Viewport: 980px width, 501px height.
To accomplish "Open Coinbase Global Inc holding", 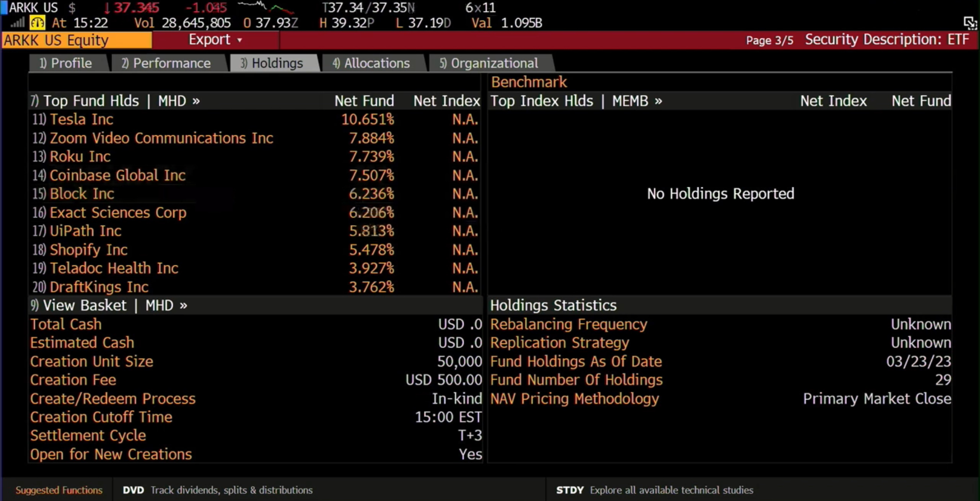I will pos(117,175).
